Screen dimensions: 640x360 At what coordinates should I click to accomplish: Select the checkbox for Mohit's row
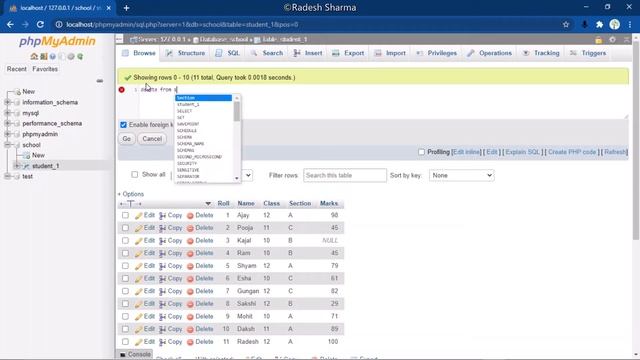125,316
